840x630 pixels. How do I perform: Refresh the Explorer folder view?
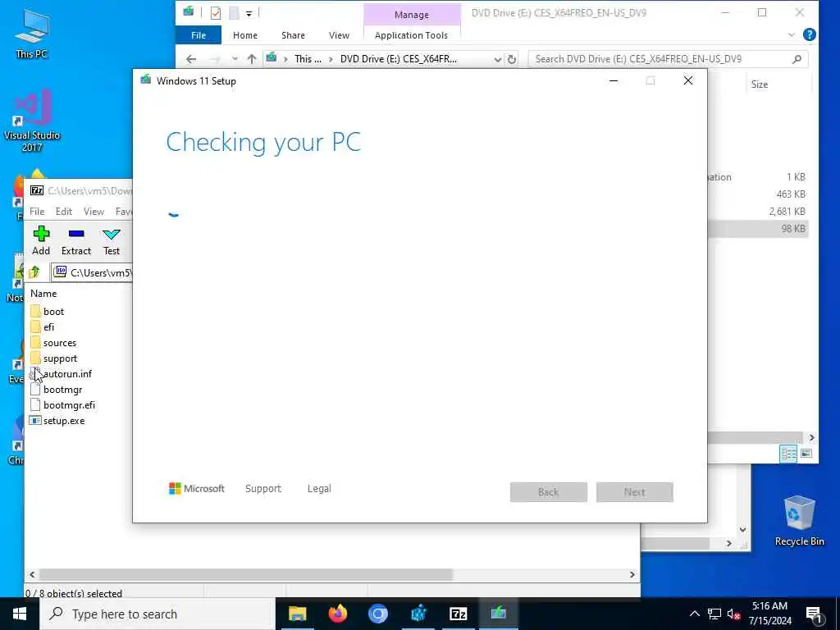pyautogui.click(x=512, y=59)
